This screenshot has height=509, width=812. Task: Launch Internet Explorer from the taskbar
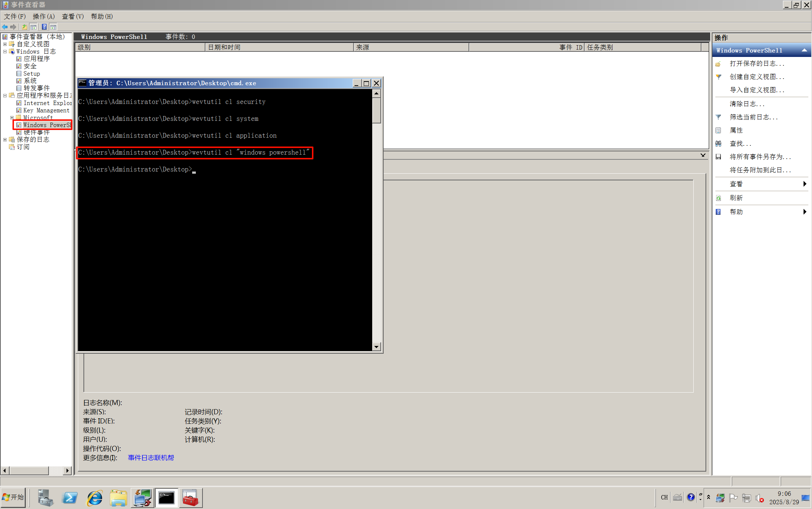[94, 498]
